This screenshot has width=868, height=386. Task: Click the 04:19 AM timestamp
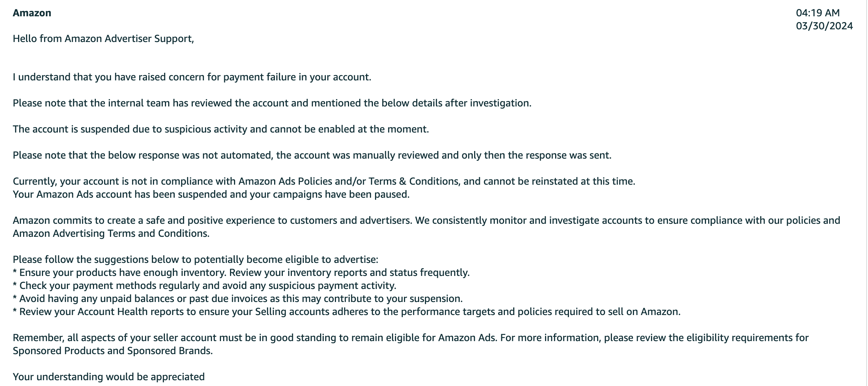[818, 13]
